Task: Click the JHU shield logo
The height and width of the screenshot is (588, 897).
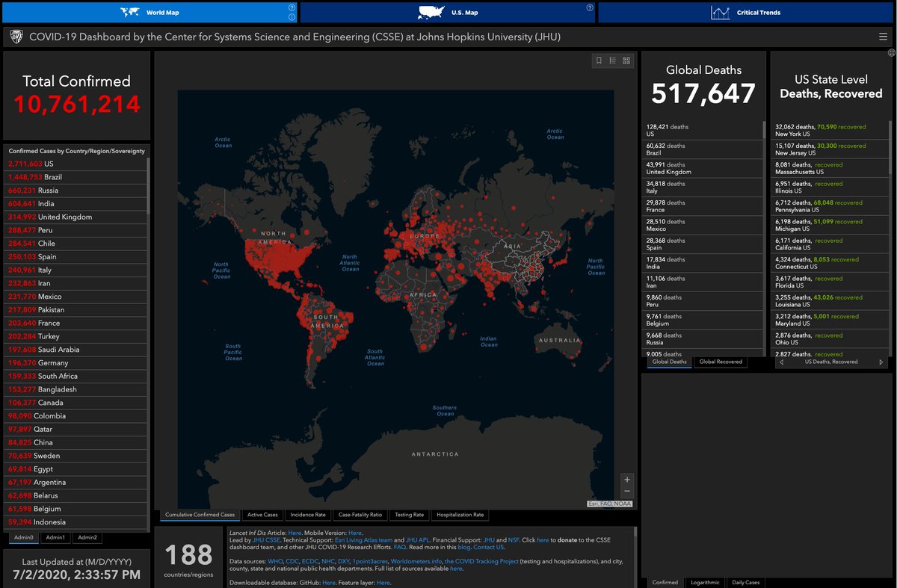Action: pyautogui.click(x=16, y=37)
